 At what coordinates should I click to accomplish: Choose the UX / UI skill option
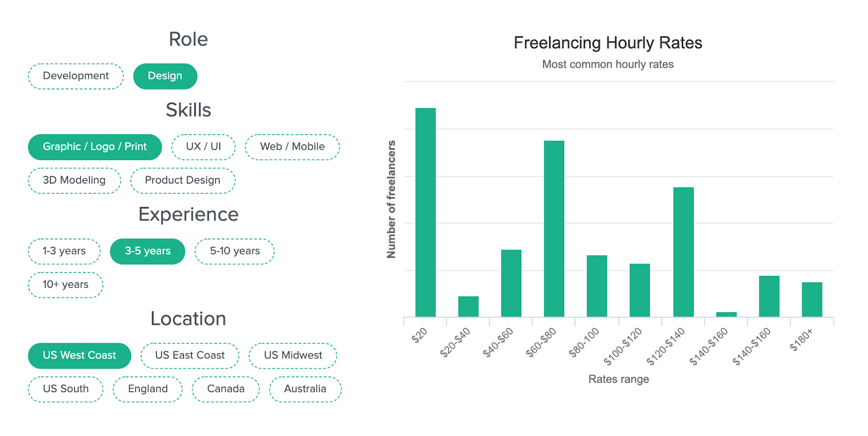coord(203,147)
